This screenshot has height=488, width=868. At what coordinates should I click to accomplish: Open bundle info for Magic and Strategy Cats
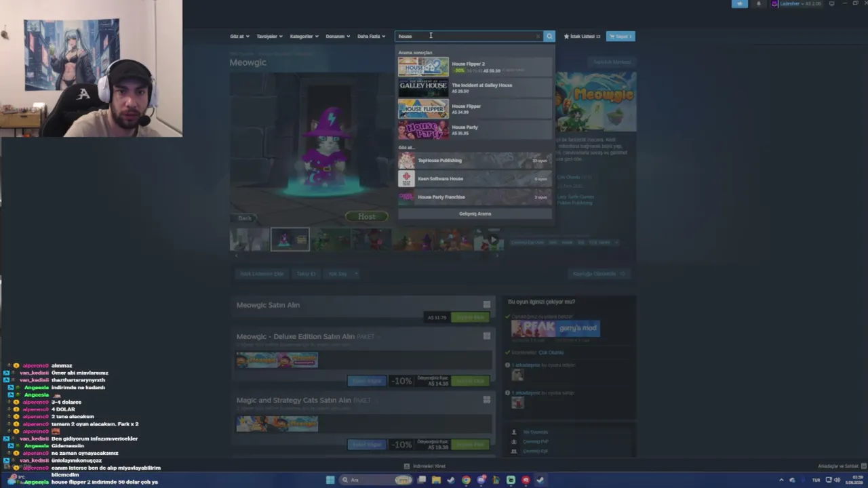click(367, 445)
